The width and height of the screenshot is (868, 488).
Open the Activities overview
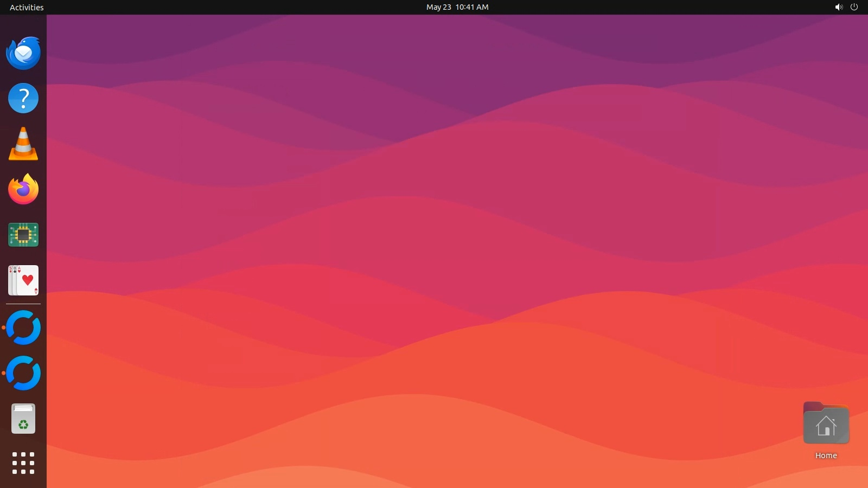[x=27, y=7]
